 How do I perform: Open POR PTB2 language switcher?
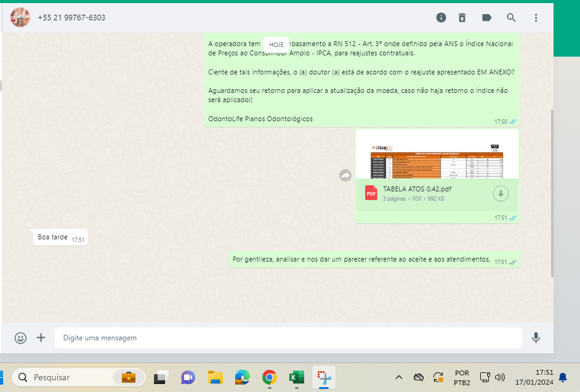pos(462,378)
